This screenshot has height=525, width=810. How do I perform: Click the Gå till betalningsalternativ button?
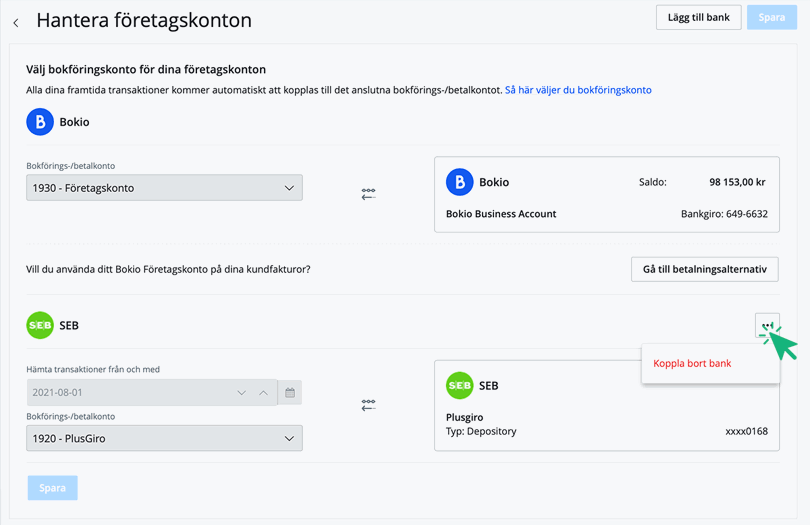[x=705, y=269]
